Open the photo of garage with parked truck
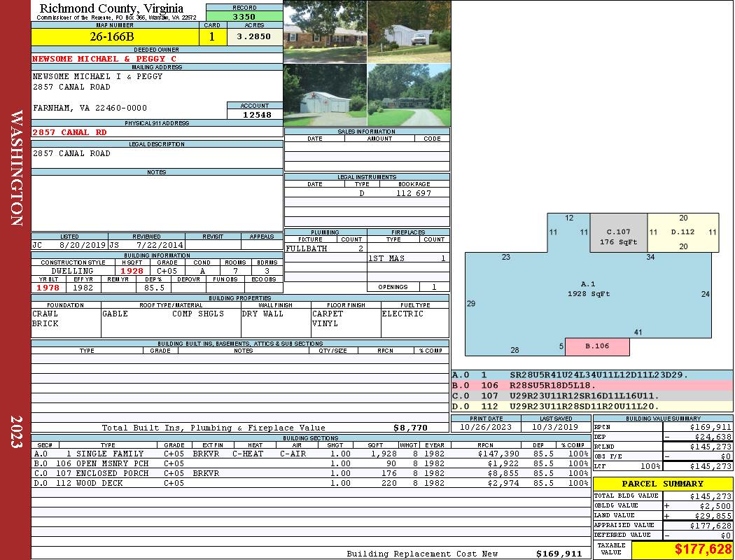Image resolution: width=735 pixels, height=560 pixels. point(409,31)
